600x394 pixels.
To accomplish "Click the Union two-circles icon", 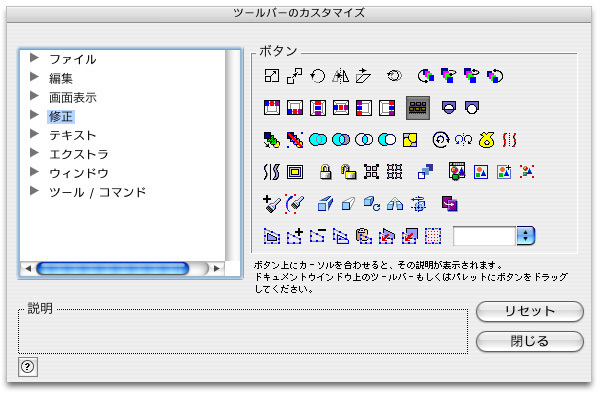I will [x=318, y=140].
